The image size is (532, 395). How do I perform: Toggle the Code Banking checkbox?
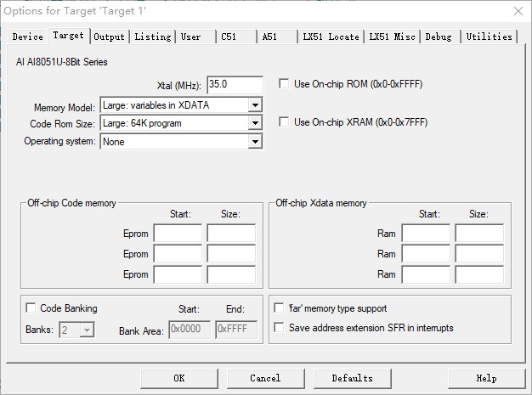[x=31, y=308]
